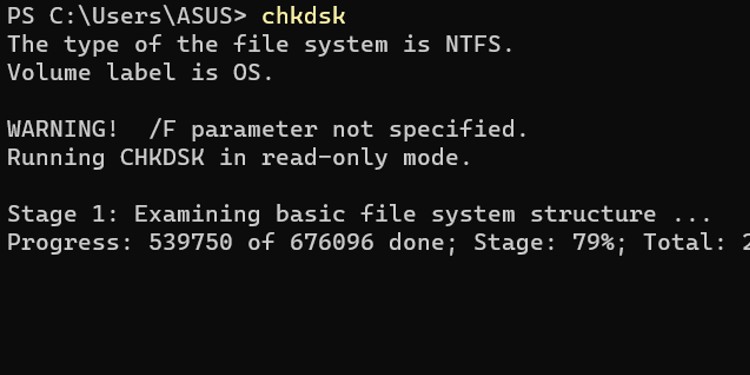Click the number 539750
Screen dimensions: 750x375
click(190, 242)
